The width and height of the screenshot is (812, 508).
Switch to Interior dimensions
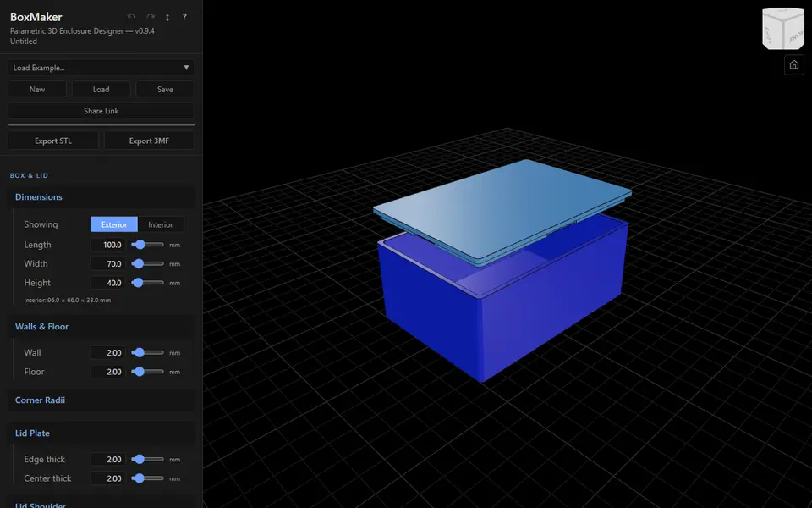(x=161, y=224)
